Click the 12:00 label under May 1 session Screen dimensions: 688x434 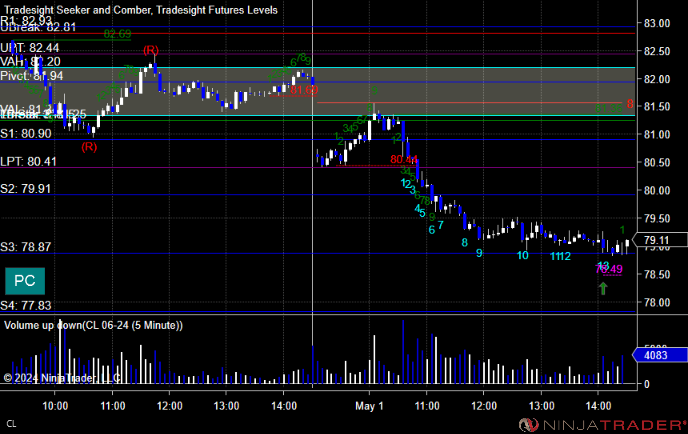click(484, 406)
